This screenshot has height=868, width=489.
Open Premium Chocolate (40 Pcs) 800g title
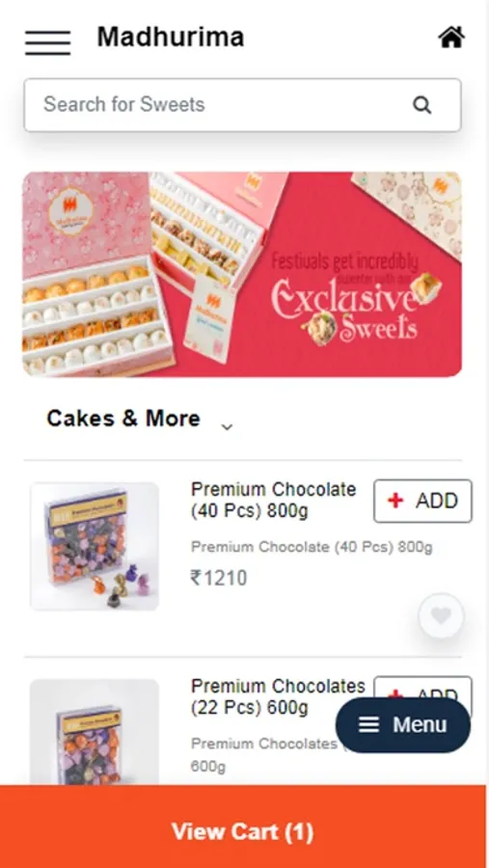click(274, 500)
